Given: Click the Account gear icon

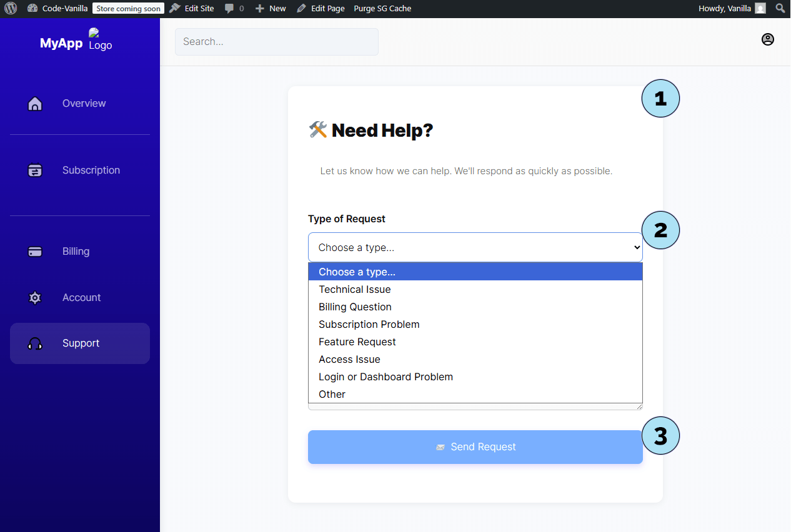Looking at the screenshot, I should point(35,298).
